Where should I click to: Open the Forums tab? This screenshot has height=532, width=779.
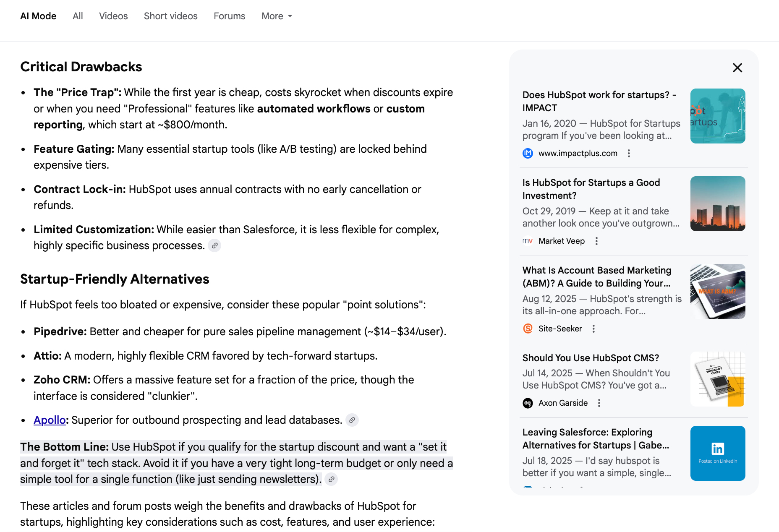click(229, 16)
